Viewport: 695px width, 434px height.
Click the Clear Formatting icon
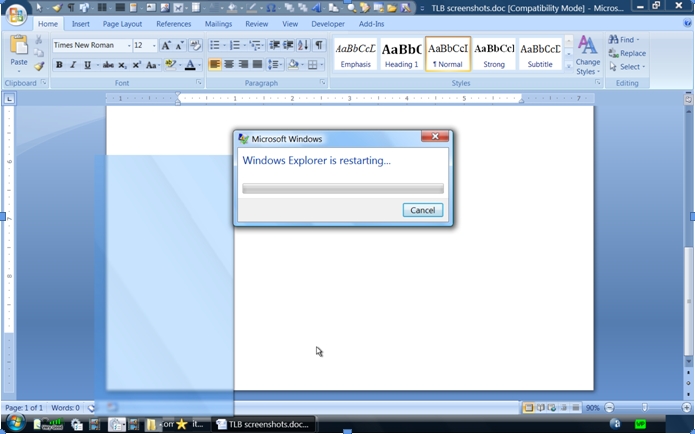196,46
